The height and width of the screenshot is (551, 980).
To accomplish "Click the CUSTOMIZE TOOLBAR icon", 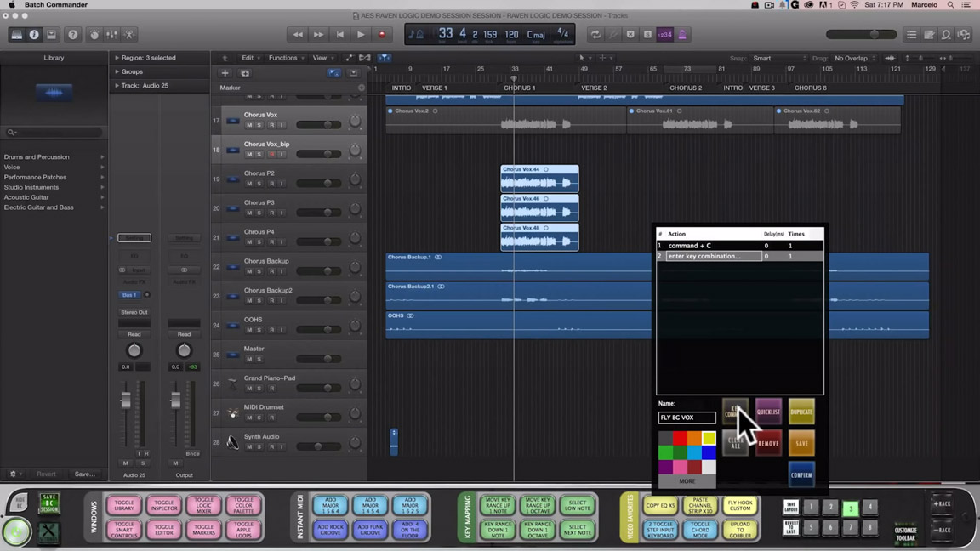I will (x=906, y=533).
